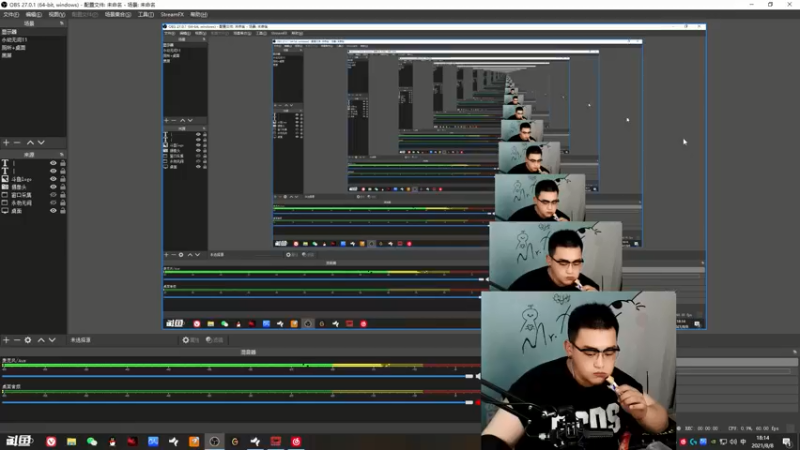Image resolution: width=800 pixels, height=450 pixels.
Task: Open File Explorer from the taskbar
Action: pyautogui.click(x=71, y=441)
